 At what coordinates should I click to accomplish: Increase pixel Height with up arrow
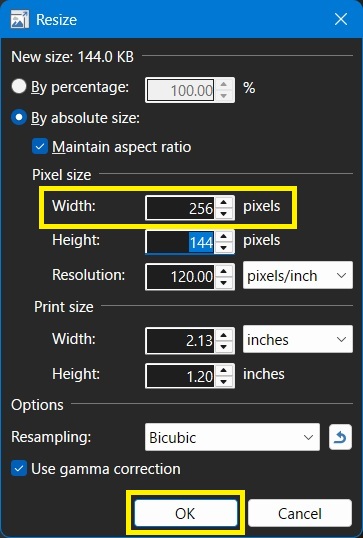(x=224, y=236)
